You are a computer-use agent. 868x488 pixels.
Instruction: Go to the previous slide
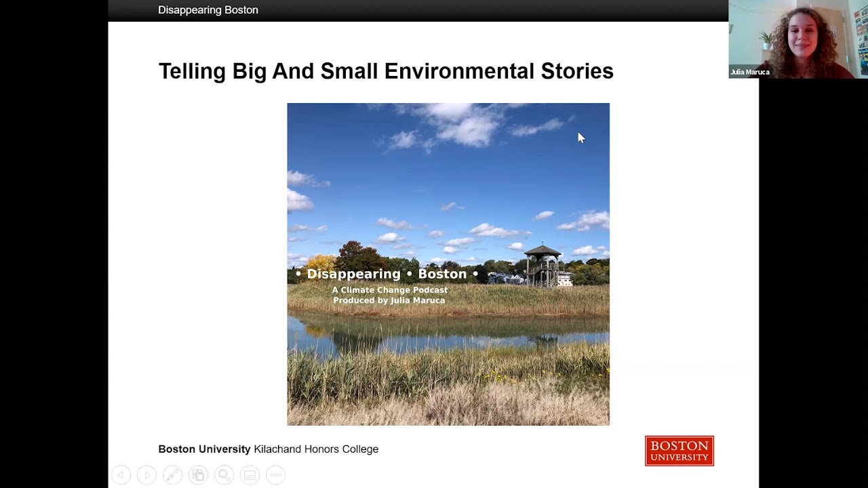121,475
